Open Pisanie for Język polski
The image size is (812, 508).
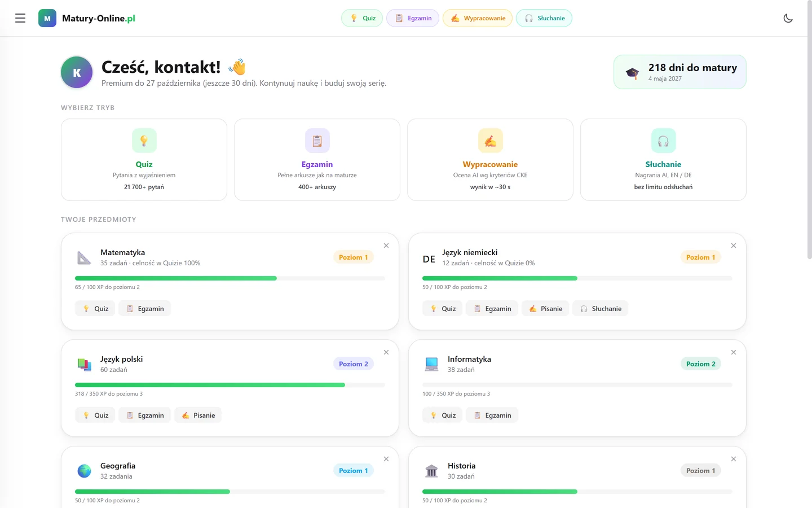[x=198, y=415]
